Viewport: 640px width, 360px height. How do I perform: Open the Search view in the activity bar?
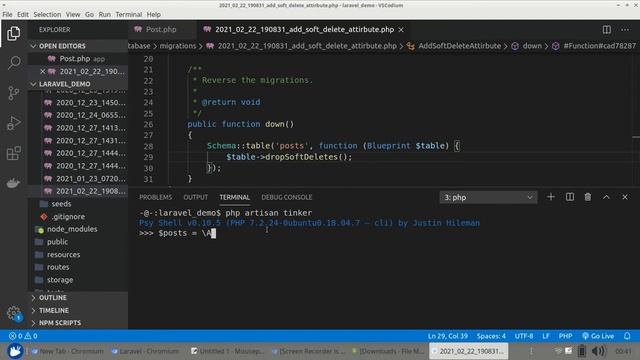(13, 63)
